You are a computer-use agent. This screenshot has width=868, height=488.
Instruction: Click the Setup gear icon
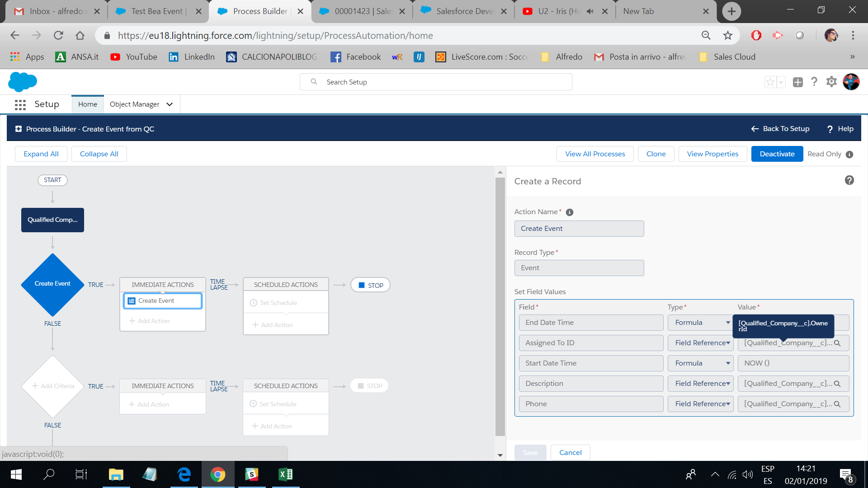[x=831, y=82]
